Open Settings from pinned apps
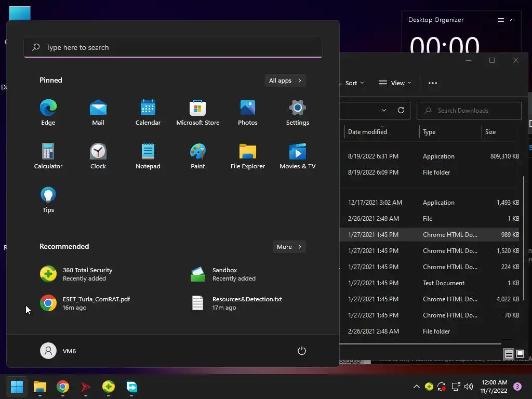Image resolution: width=532 pixels, height=399 pixels. click(298, 113)
